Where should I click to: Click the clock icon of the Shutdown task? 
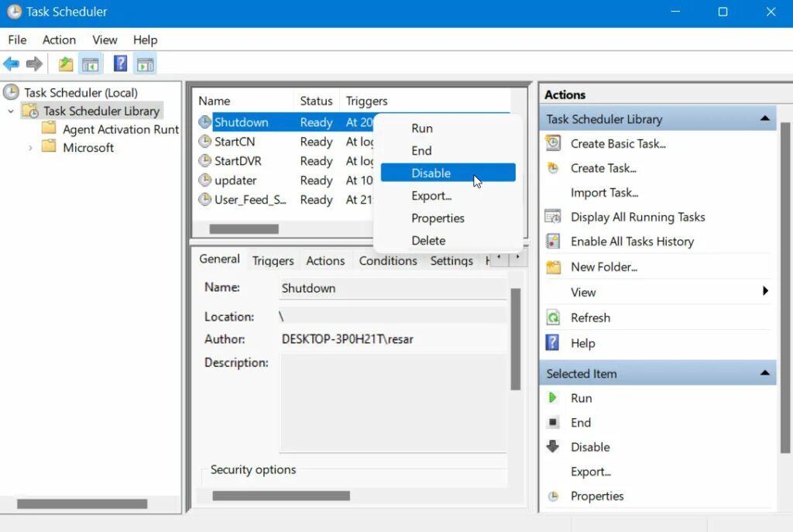click(x=204, y=122)
